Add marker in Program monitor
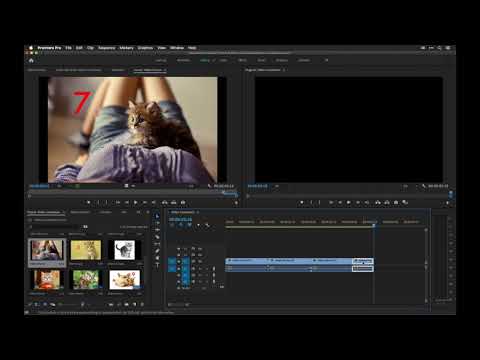Image resolution: width=480 pixels, height=360 pixels. coord(302,202)
